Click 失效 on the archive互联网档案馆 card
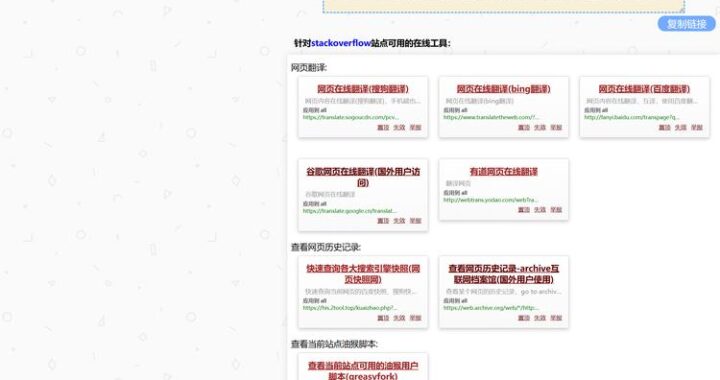 coord(540,318)
